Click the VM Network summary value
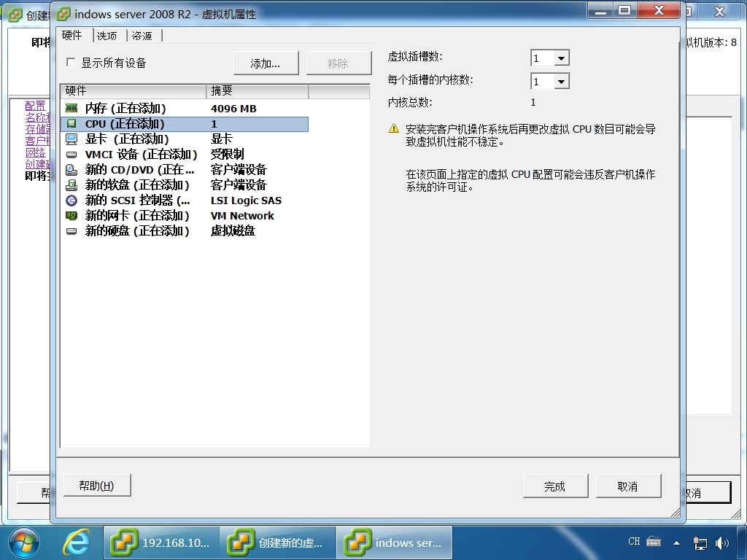The image size is (747, 560). [x=242, y=216]
